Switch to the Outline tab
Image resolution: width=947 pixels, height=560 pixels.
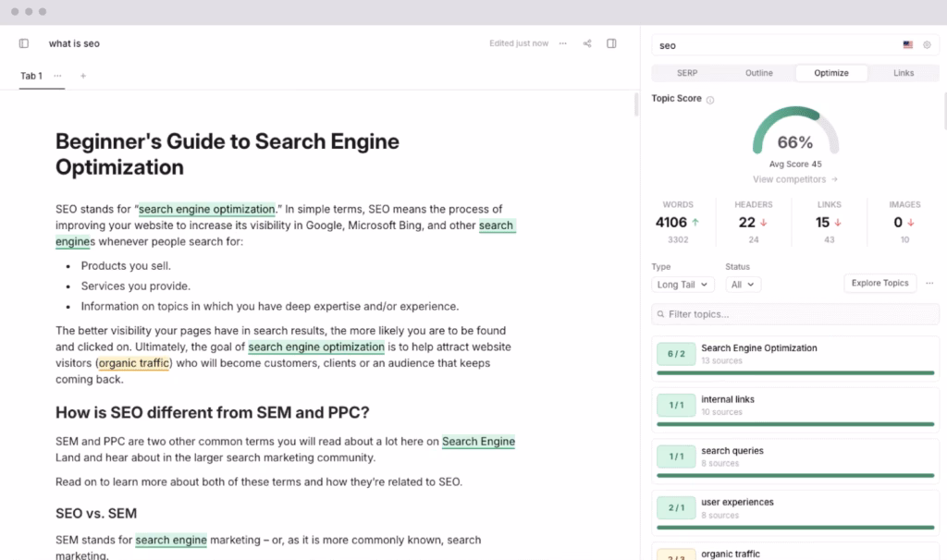(x=758, y=73)
